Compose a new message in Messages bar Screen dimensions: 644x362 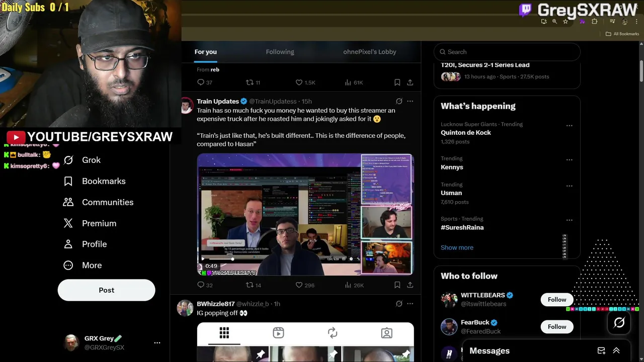(601, 351)
